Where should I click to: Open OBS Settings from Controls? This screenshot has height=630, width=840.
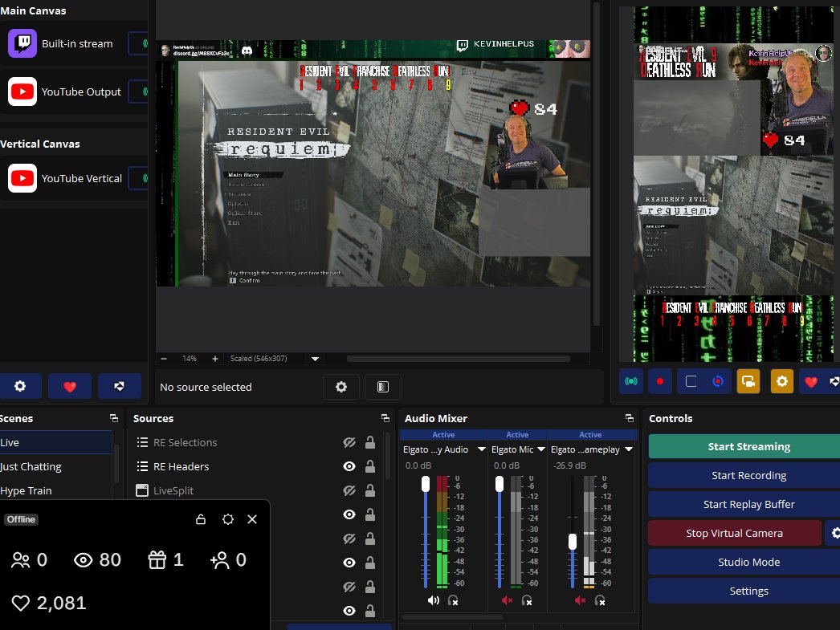coord(744,591)
